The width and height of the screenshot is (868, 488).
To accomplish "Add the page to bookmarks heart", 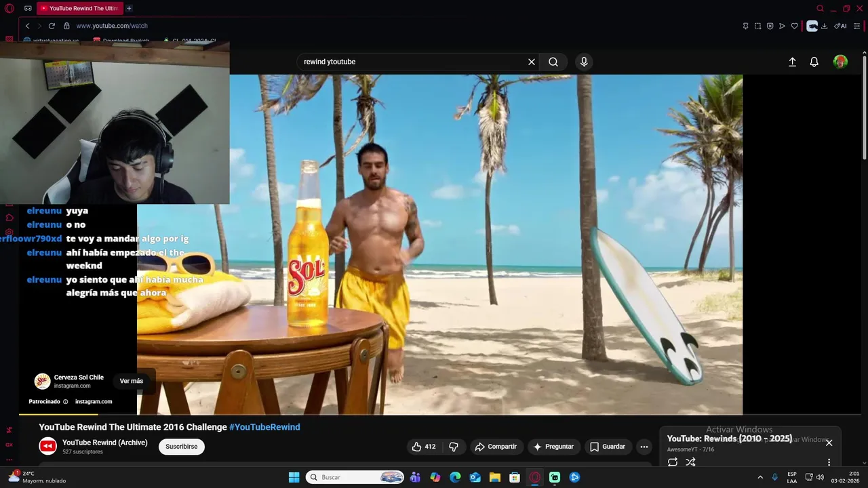I will (794, 26).
